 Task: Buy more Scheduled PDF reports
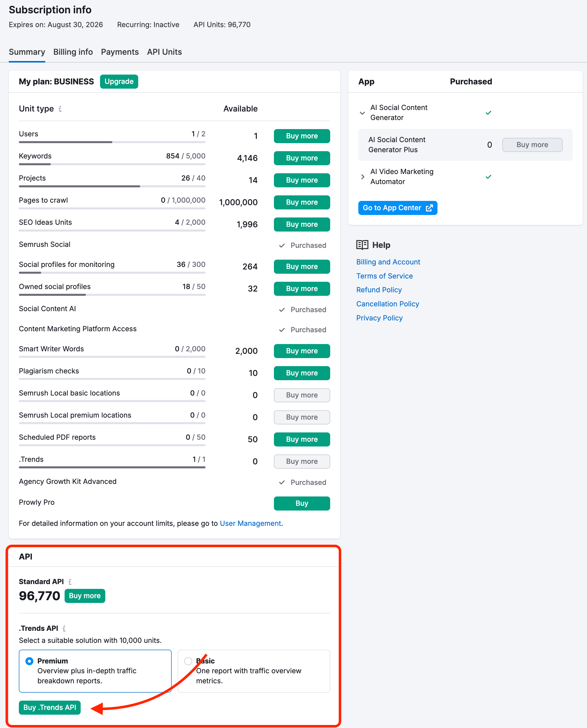coord(302,439)
